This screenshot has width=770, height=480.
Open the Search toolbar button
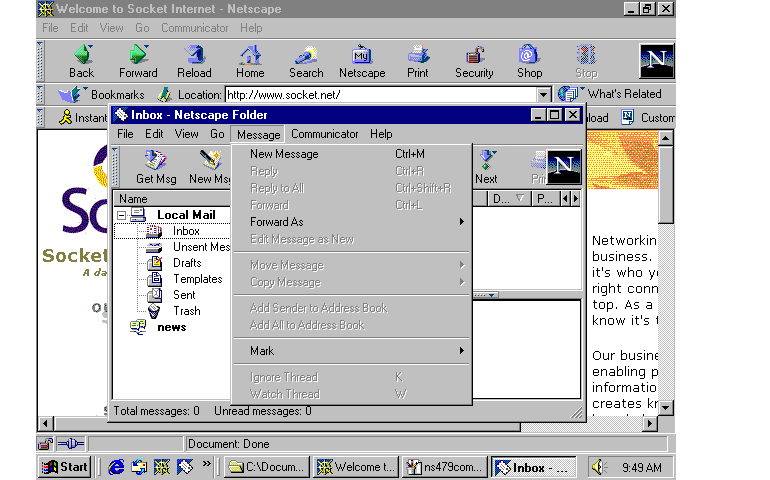306,61
